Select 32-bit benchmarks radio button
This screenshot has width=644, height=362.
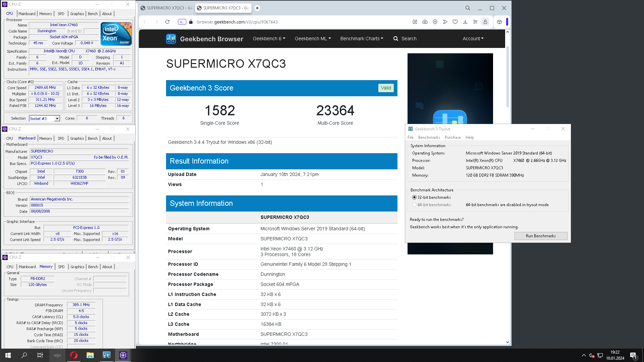(x=415, y=197)
